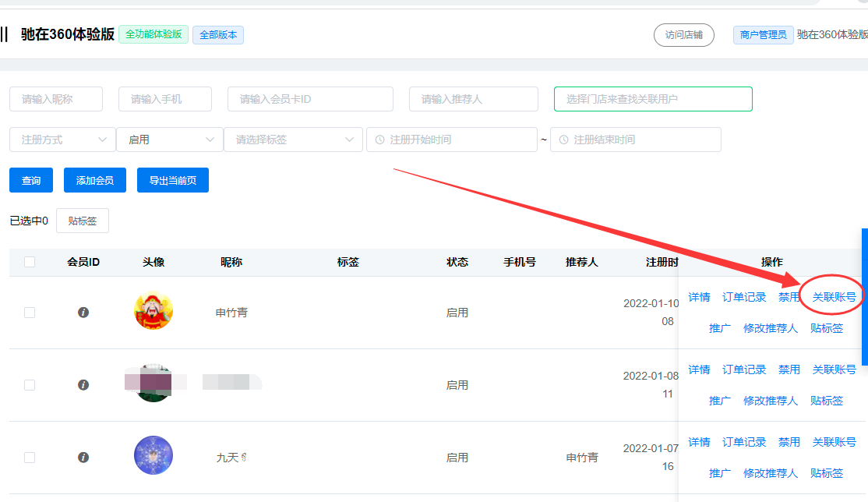Click the 全功能体验版 tag

coord(153,34)
